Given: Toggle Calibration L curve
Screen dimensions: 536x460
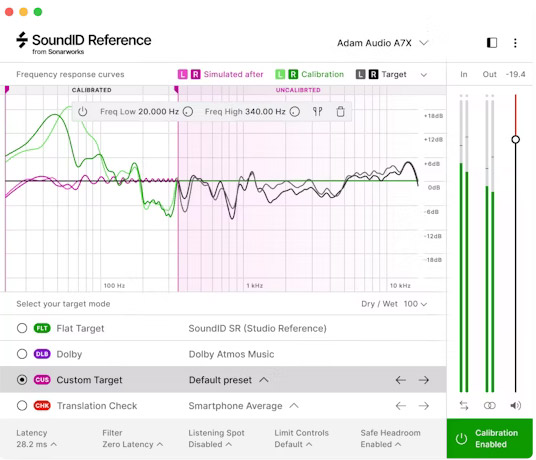Looking at the screenshot, I should [280, 74].
